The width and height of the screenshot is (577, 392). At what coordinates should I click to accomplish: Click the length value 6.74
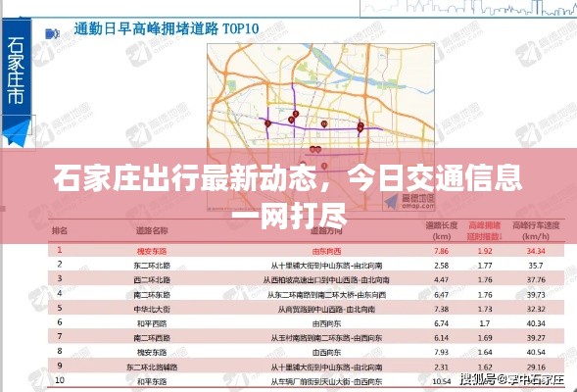pos(441,323)
